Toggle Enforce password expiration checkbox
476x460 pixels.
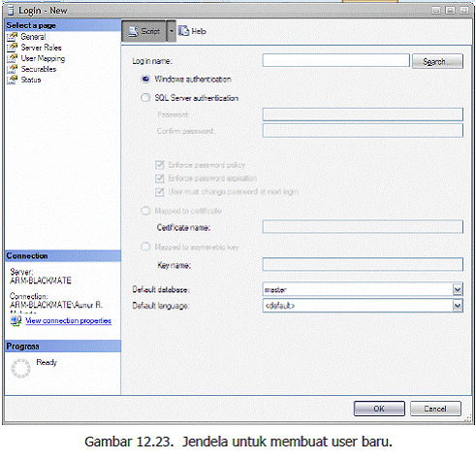click(160, 179)
